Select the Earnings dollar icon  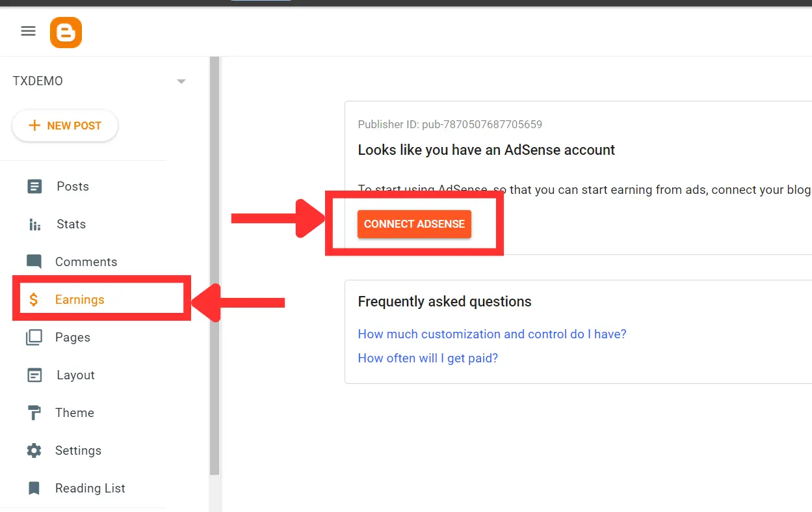tap(33, 299)
